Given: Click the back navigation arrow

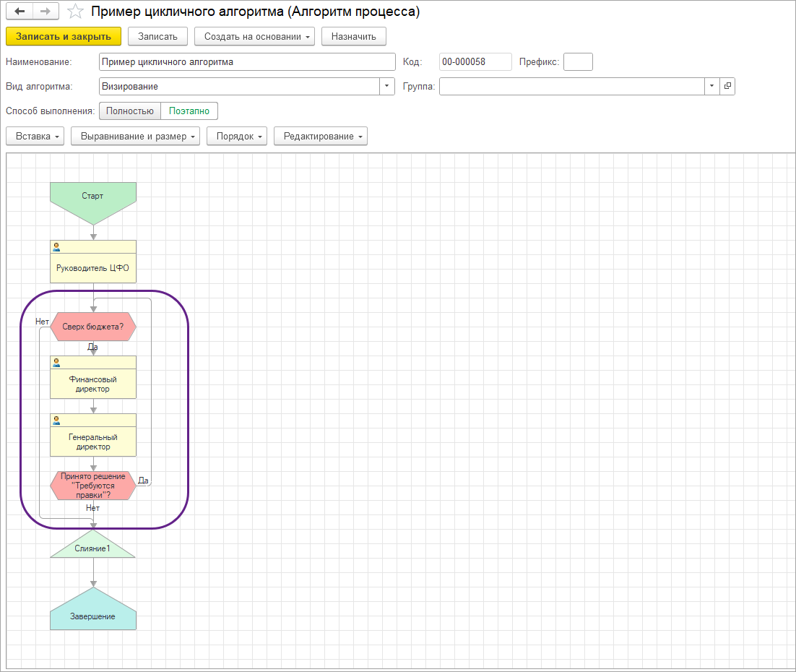Looking at the screenshot, I should click(20, 12).
